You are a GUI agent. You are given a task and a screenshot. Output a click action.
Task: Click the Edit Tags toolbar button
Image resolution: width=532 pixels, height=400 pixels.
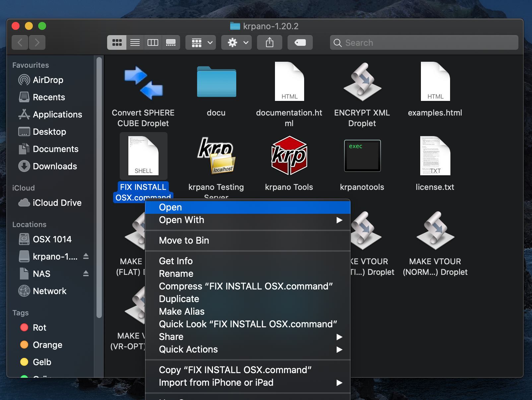pos(300,42)
